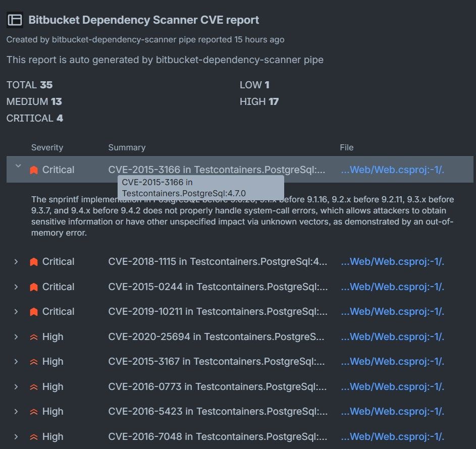Image resolution: width=476 pixels, height=449 pixels.
Task: Expand the CVE-2019-10211 row chevron
Action: tap(16, 312)
